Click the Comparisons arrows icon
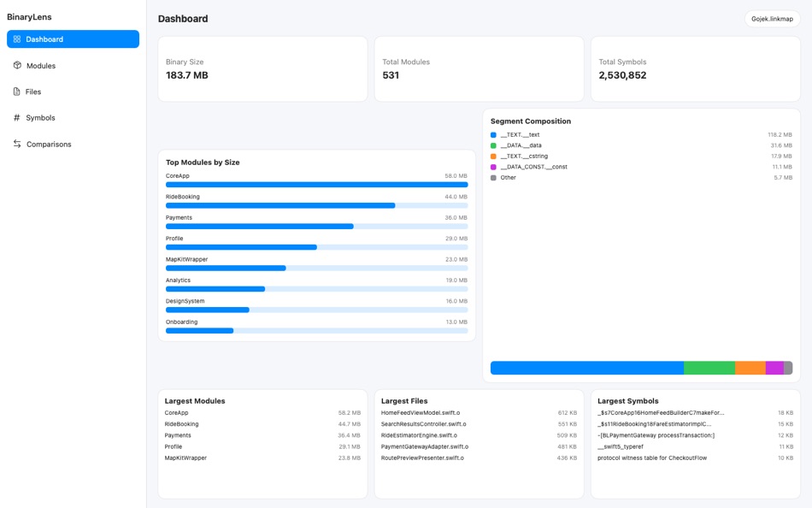812x508 pixels. [17, 144]
